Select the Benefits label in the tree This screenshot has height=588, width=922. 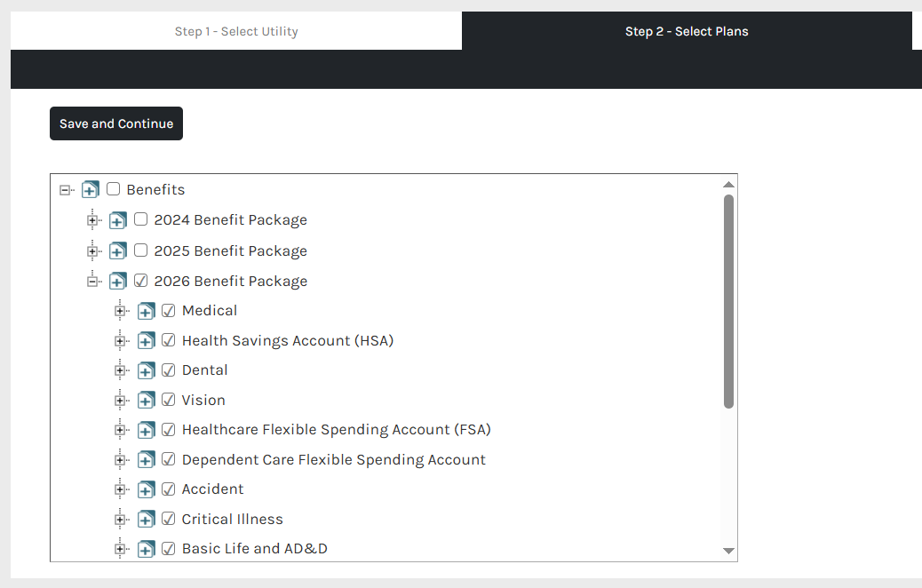pos(155,189)
